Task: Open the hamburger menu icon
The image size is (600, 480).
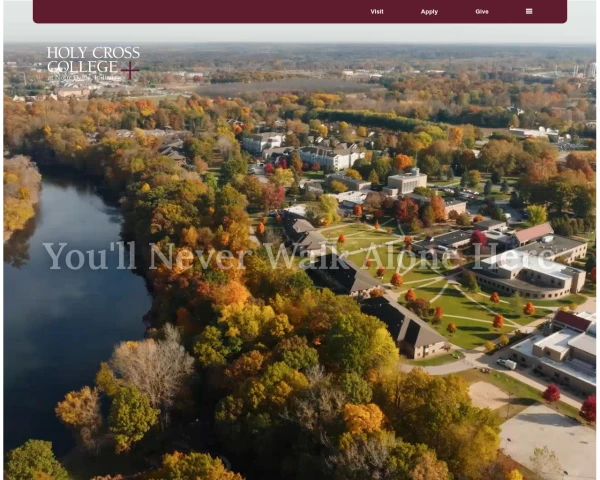Action: (529, 11)
